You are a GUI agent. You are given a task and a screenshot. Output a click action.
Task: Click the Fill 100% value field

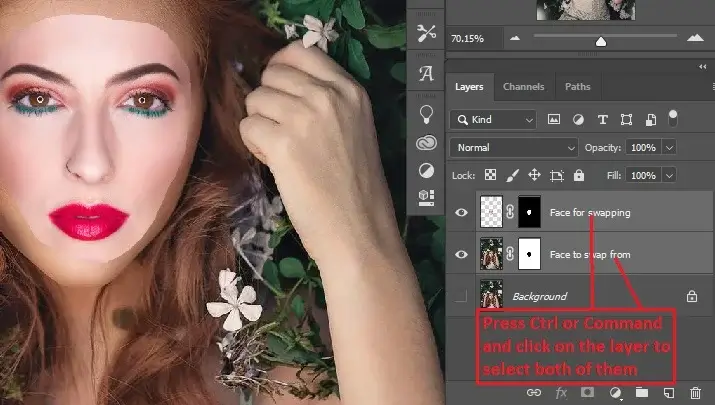point(643,176)
